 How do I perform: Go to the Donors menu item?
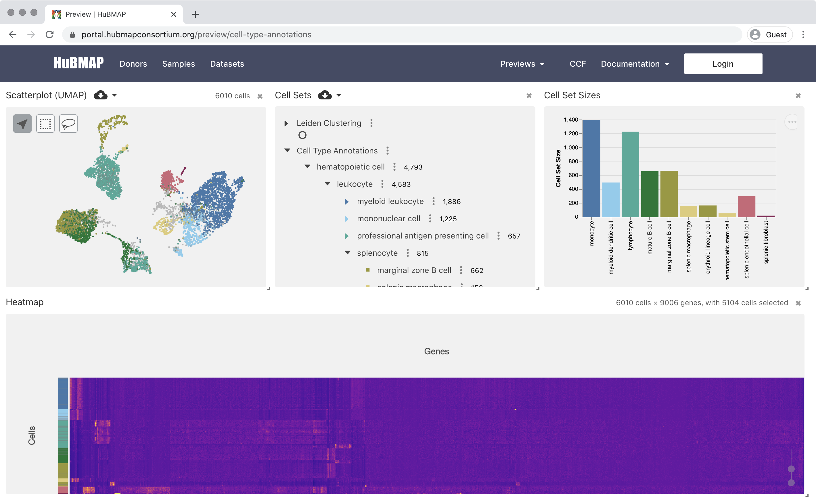click(x=133, y=64)
